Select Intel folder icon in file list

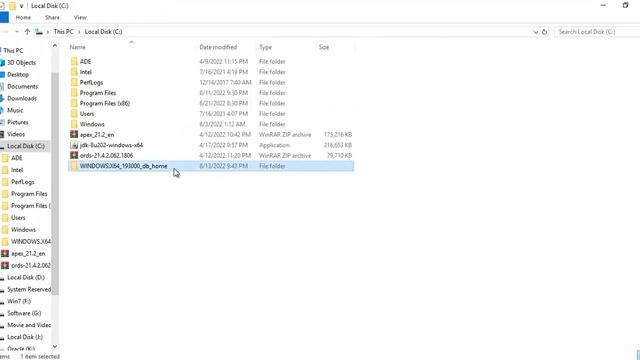74,72
